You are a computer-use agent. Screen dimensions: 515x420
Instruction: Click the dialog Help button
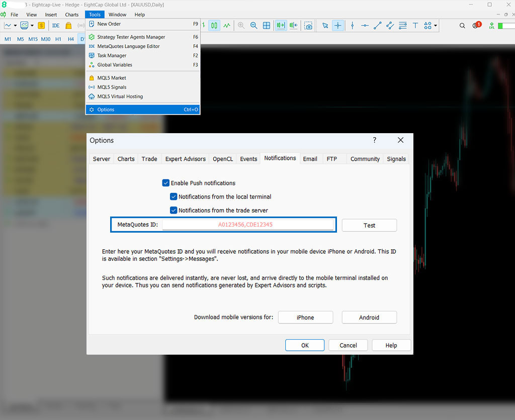(x=391, y=345)
